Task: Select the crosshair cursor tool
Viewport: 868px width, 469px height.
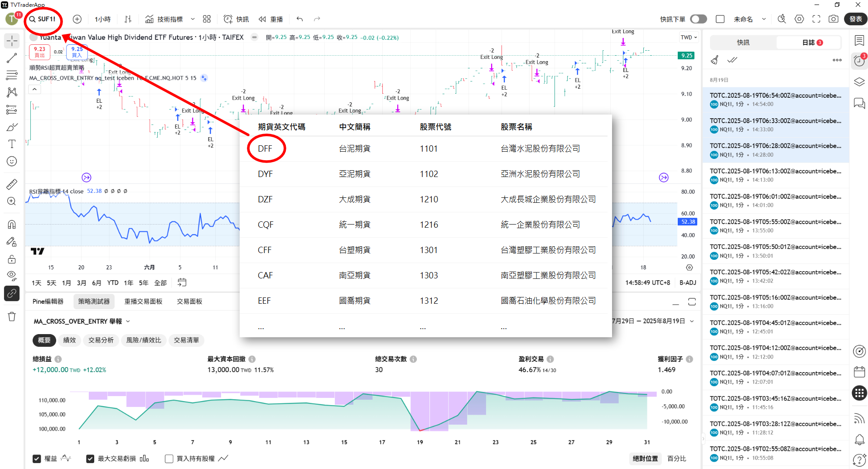Action: click(x=12, y=41)
